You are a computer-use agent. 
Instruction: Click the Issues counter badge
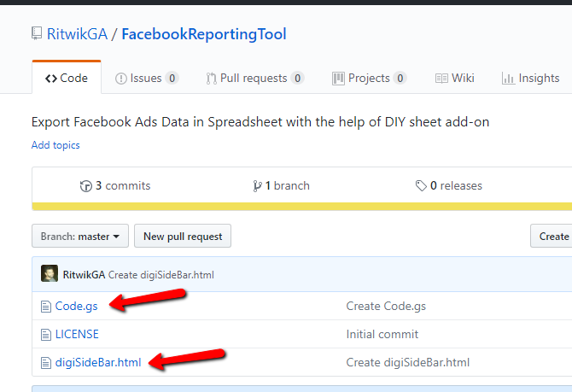[172, 78]
